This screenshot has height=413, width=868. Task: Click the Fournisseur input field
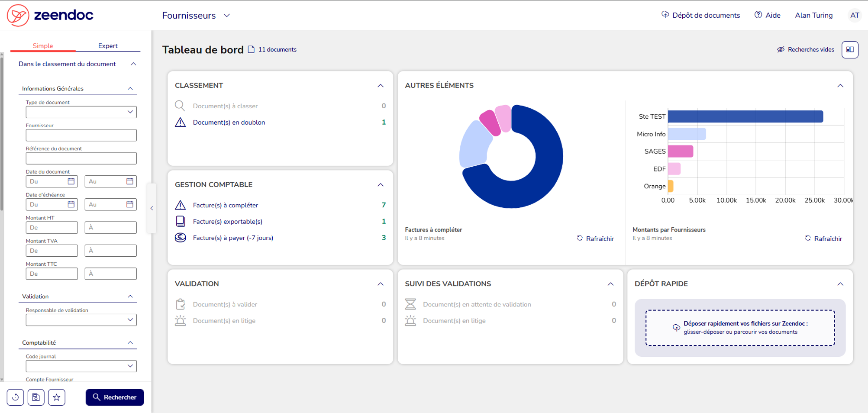tap(81, 135)
